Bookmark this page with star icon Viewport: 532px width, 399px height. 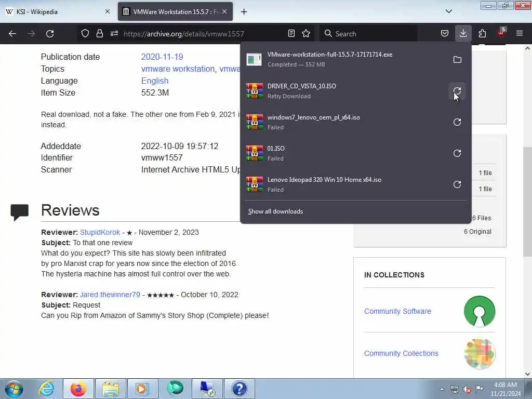pyautogui.click(x=306, y=33)
